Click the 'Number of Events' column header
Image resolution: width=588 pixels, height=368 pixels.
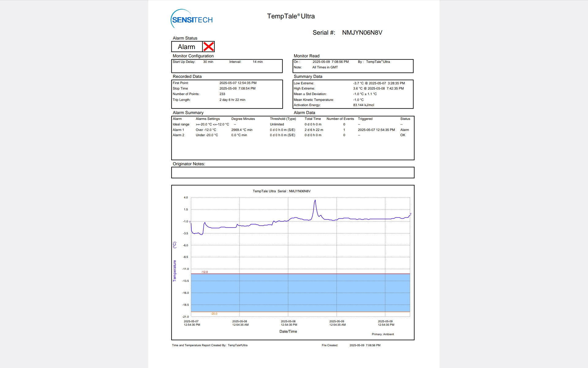click(x=340, y=119)
